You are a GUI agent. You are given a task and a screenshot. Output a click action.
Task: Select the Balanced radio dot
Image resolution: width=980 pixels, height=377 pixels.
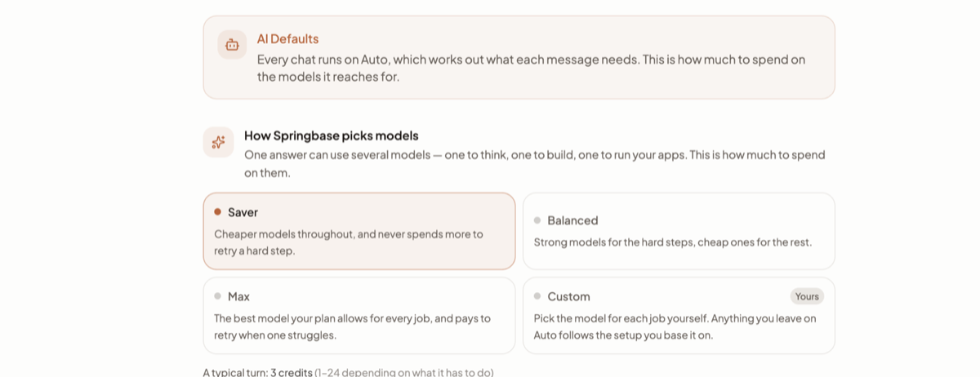(x=537, y=220)
